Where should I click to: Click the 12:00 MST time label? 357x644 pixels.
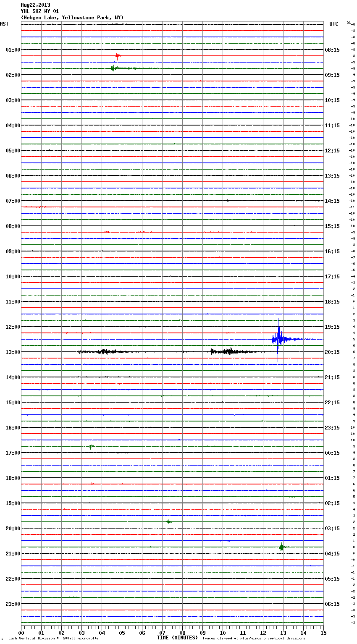[13, 327]
